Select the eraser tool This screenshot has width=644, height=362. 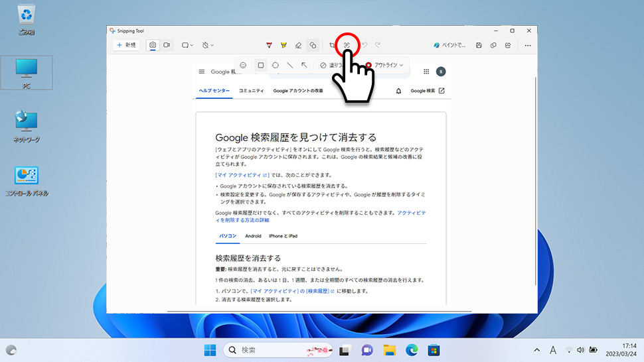click(299, 45)
